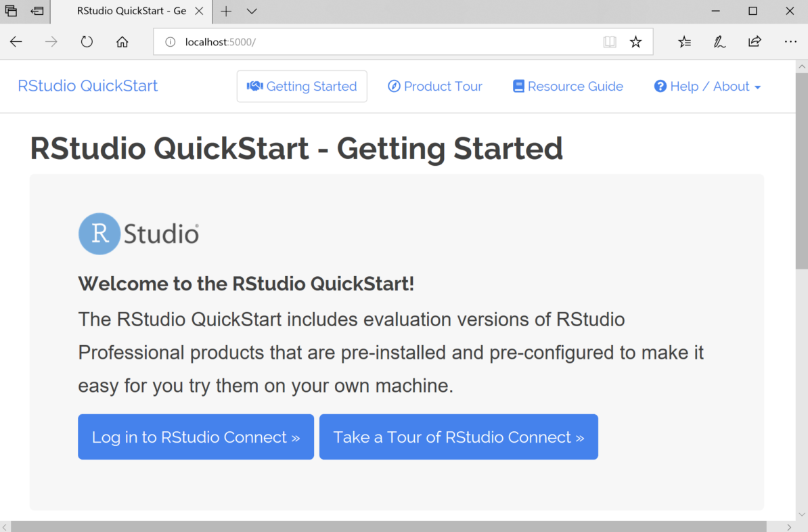
Task: Show site information icon in address bar
Action: 170,42
